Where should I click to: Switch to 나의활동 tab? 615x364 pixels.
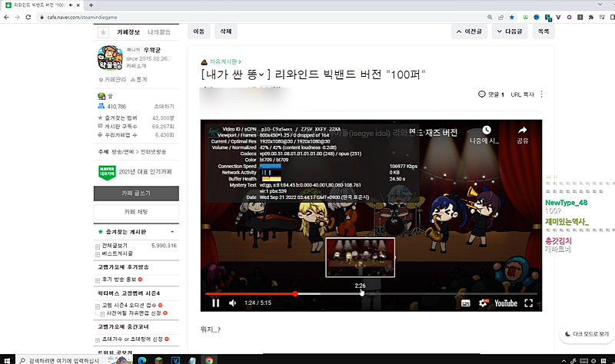click(159, 32)
